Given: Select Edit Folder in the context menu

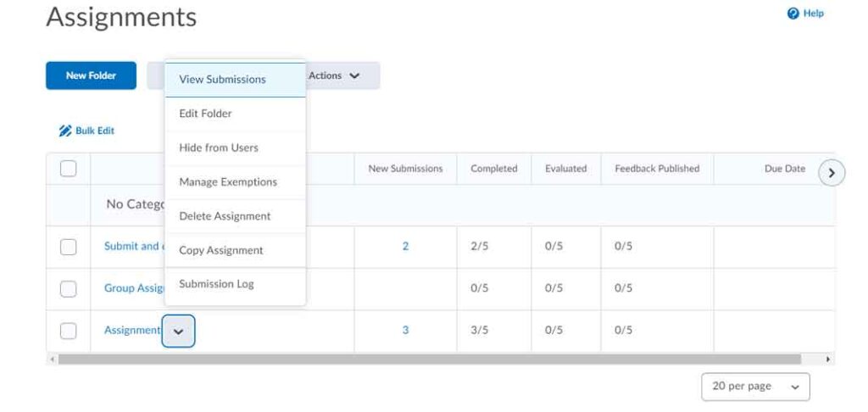Looking at the screenshot, I should point(206,114).
